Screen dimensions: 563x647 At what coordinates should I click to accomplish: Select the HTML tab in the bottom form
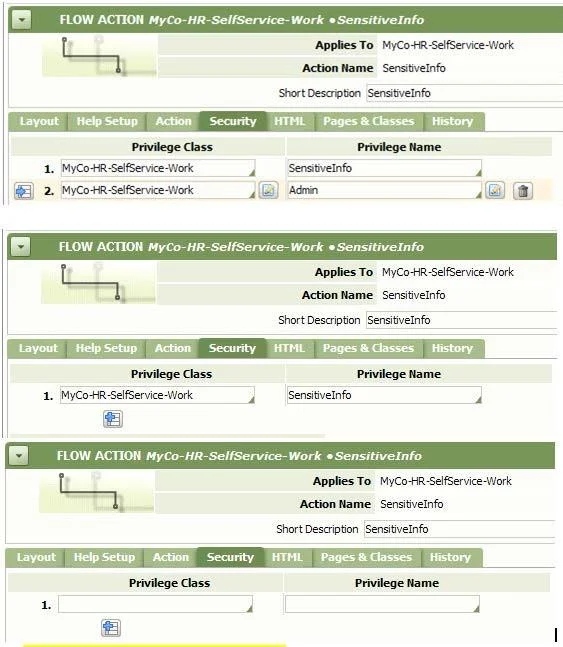tap(287, 557)
